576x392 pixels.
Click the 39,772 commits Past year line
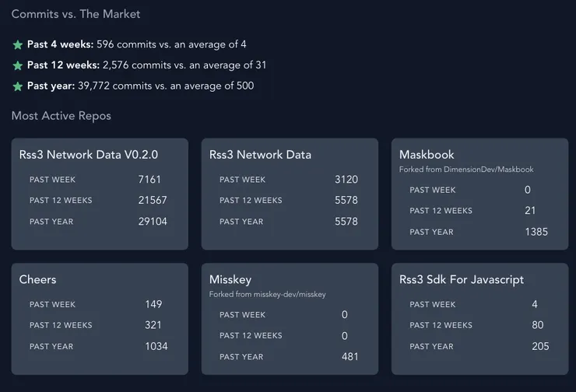(140, 86)
